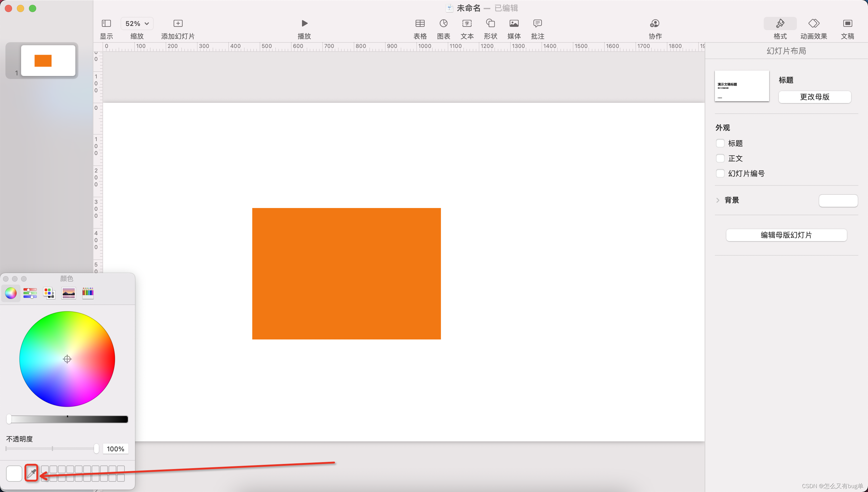Click Edit Master Slide (编辑母版幻灯片) button

[x=786, y=235]
